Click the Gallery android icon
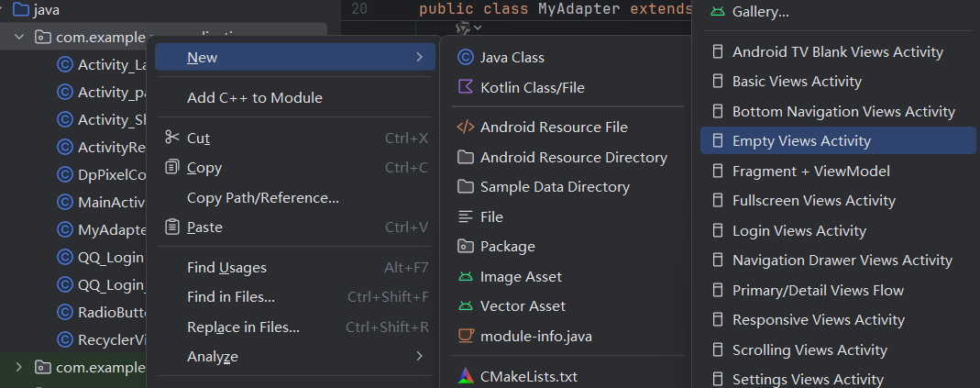Screen dimensions: 980x388 click(x=718, y=13)
